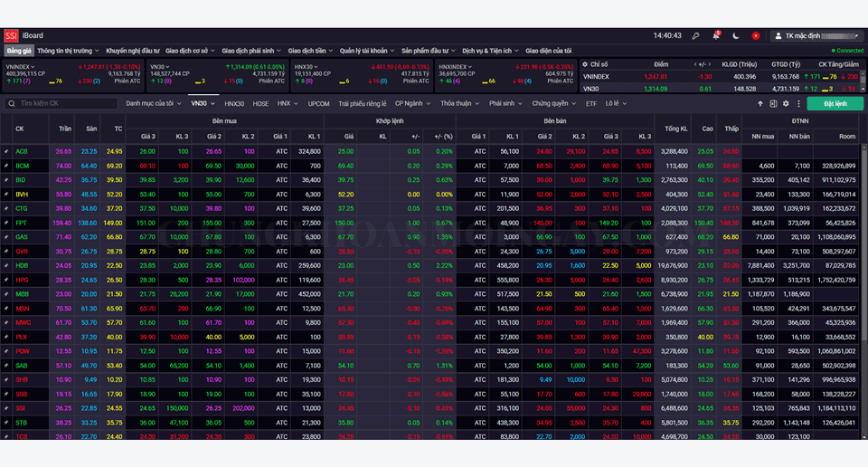
Task: Click the Tìm kiếm CK search field
Action: 63,104
